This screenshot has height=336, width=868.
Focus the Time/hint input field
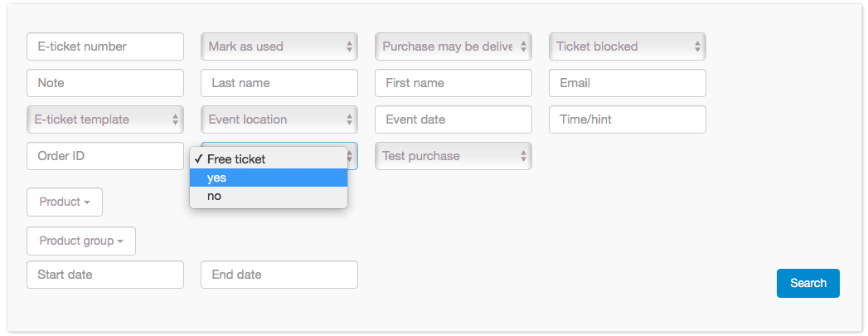click(628, 119)
